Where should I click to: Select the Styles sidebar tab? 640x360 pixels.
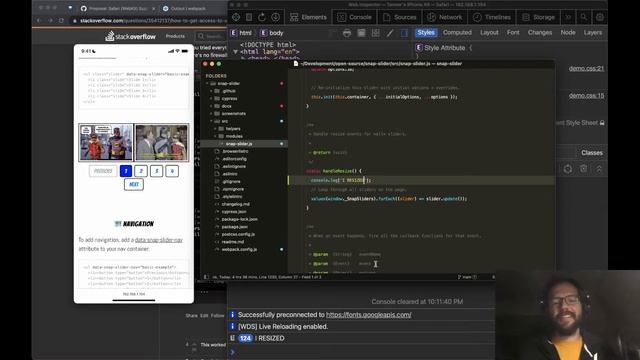426,33
